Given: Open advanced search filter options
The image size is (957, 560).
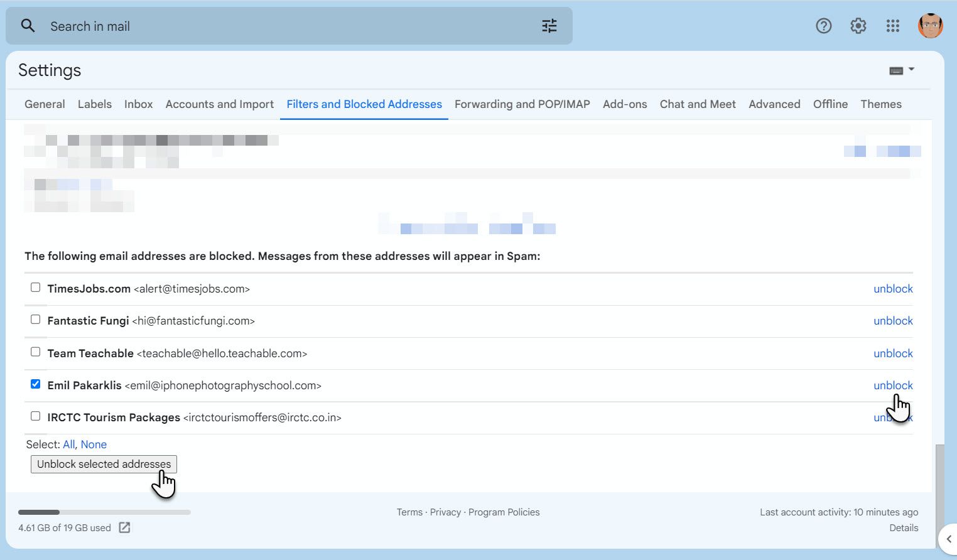Looking at the screenshot, I should pyautogui.click(x=549, y=25).
